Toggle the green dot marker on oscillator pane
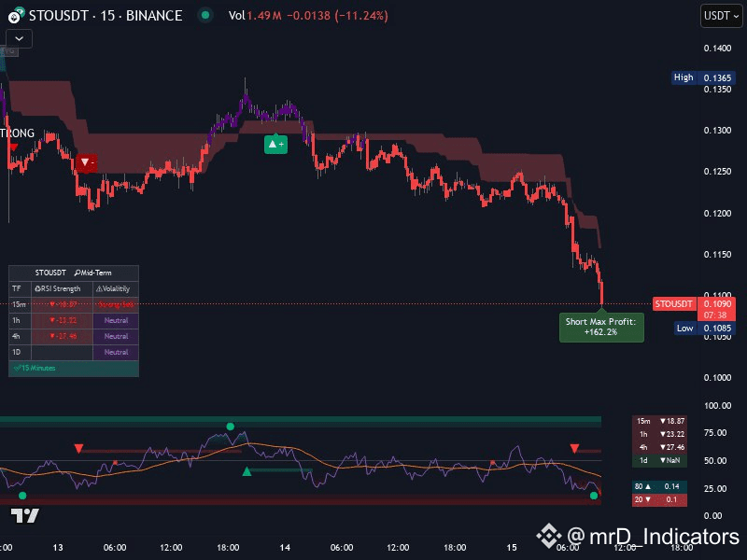 pyautogui.click(x=229, y=427)
